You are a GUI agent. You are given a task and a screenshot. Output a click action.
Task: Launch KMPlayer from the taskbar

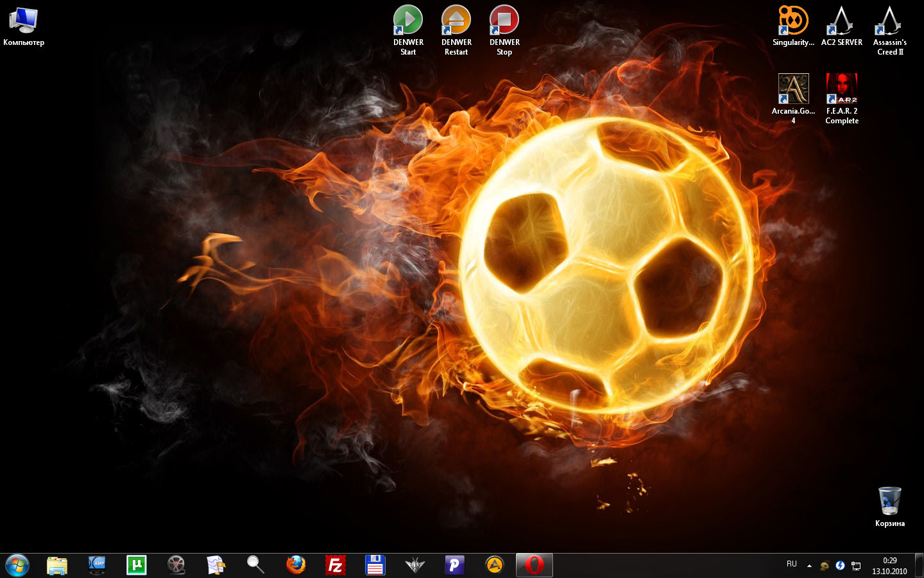click(x=97, y=565)
